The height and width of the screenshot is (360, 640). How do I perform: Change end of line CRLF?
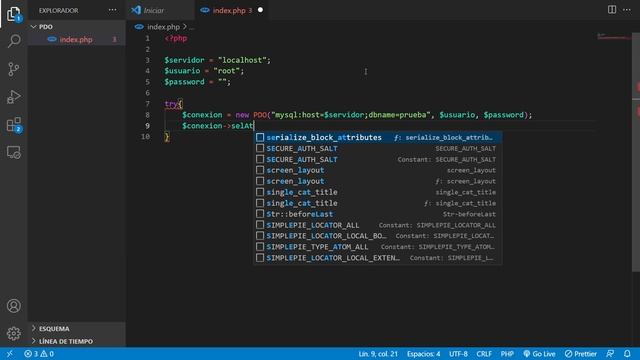click(484, 353)
